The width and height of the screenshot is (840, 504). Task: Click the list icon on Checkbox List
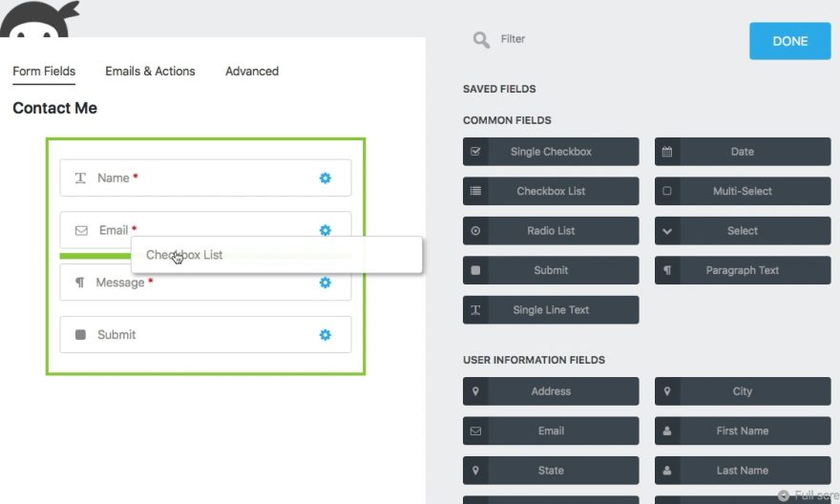(475, 191)
